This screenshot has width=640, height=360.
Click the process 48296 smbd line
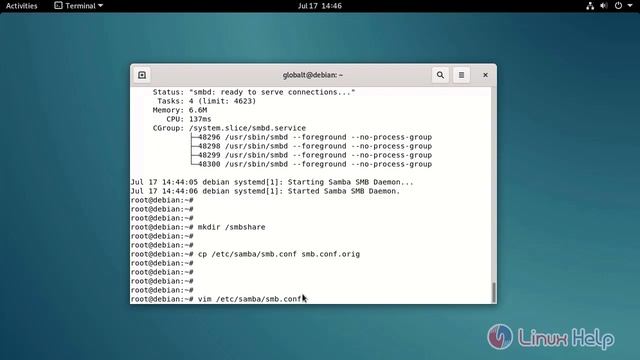(311, 137)
